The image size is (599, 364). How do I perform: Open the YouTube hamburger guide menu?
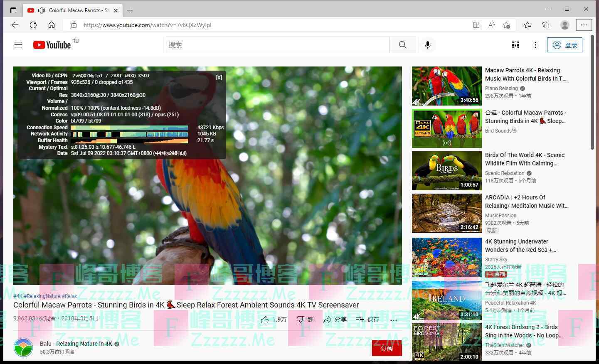[x=18, y=45]
